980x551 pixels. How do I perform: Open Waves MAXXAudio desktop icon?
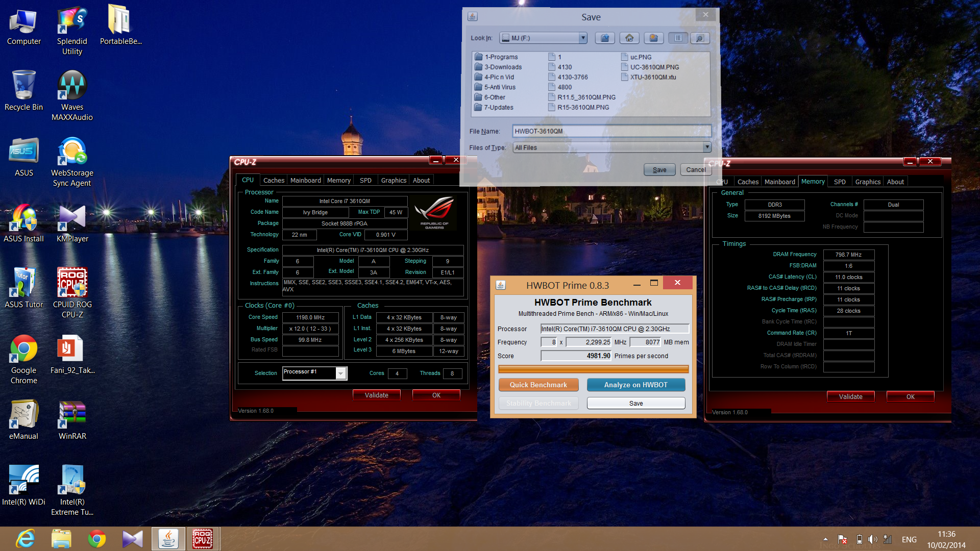(x=72, y=96)
